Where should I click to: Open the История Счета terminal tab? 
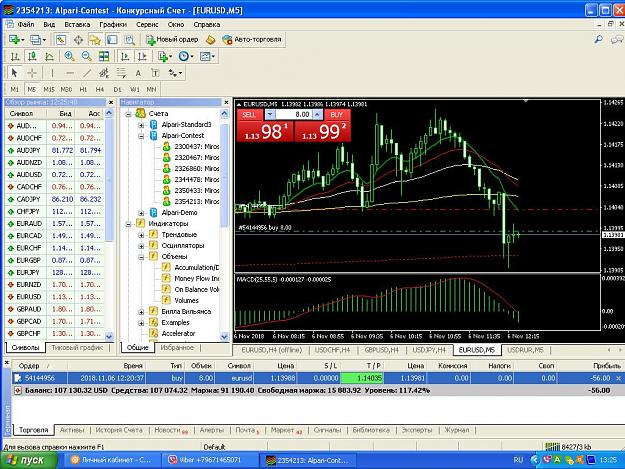[119, 430]
